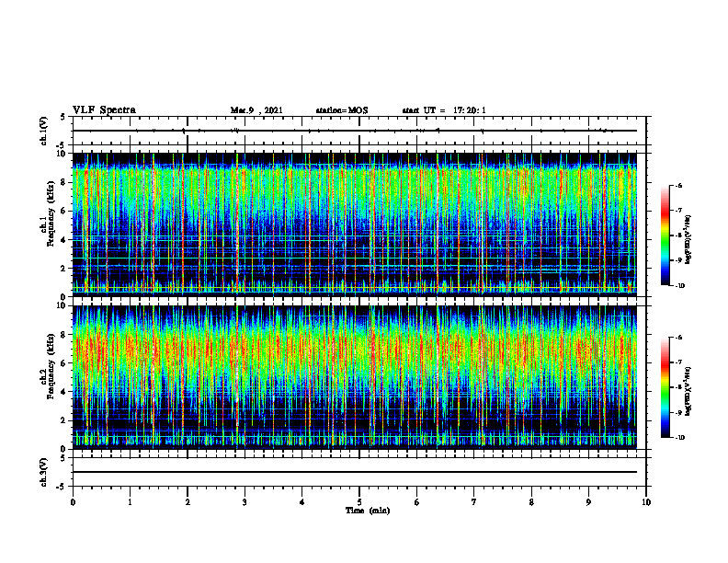Select the date text "Mar.9 , 2021"
The height and width of the screenshot is (563, 728).
point(256,110)
